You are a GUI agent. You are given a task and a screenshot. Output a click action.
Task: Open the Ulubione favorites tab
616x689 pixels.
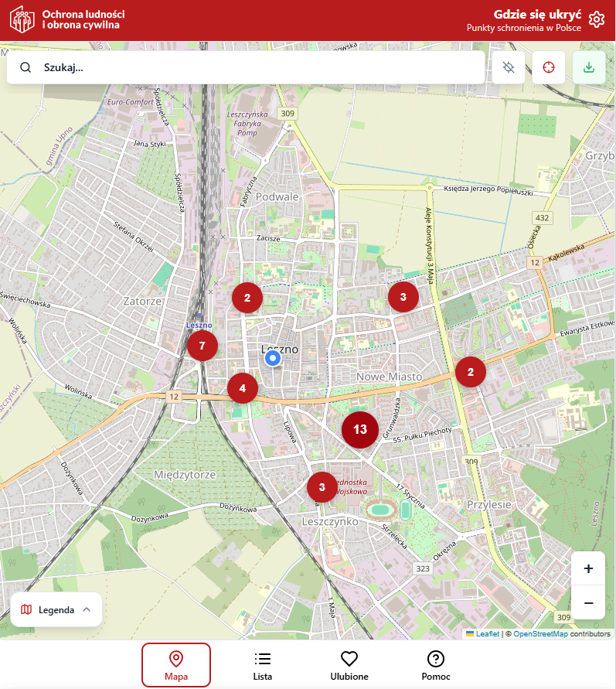[x=349, y=665]
